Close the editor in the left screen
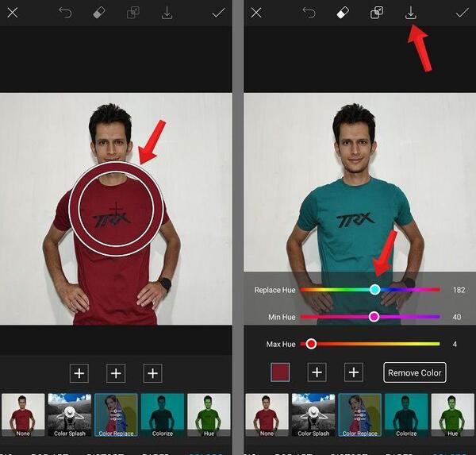The height and width of the screenshot is (455, 476). pyautogui.click(x=13, y=13)
